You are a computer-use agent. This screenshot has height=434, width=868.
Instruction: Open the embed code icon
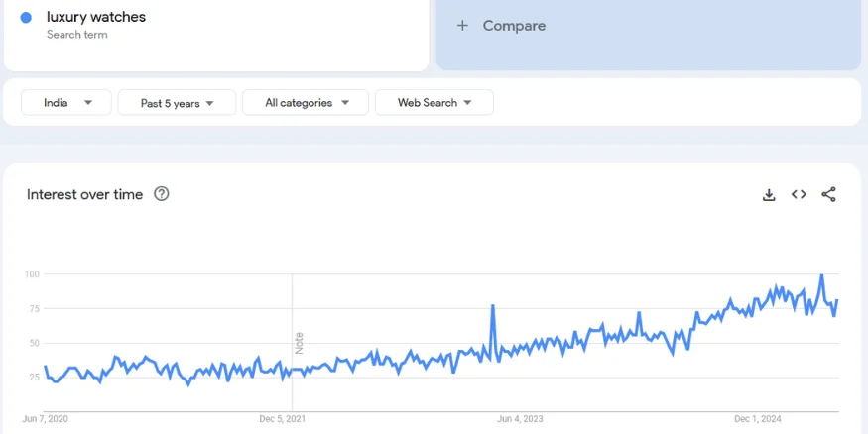799,195
